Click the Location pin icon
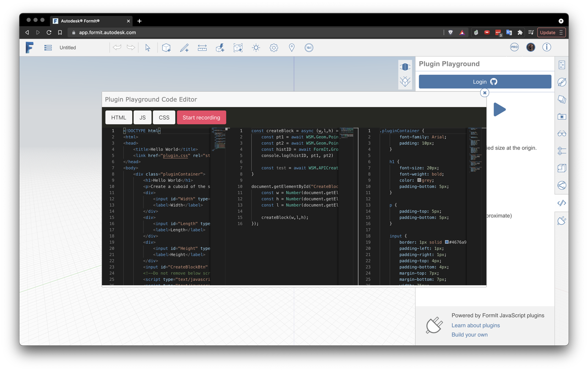 292,48
